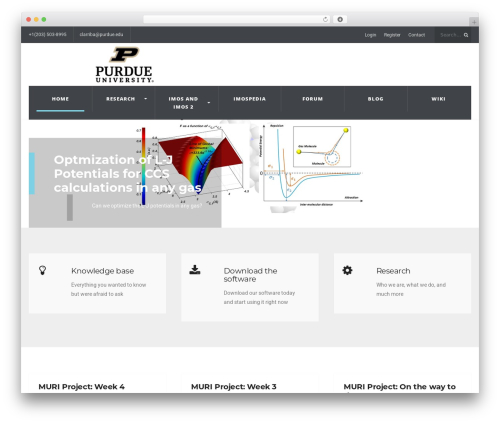Open the Blog menu item

pyautogui.click(x=376, y=99)
